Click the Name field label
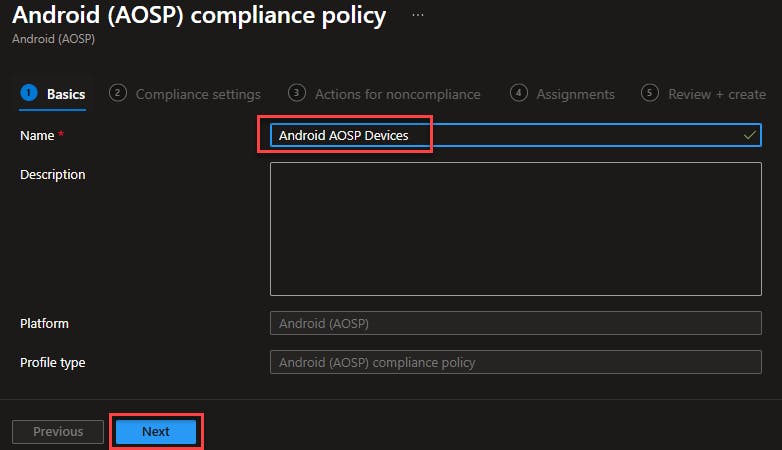The height and width of the screenshot is (450, 782). pyautogui.click(x=37, y=135)
